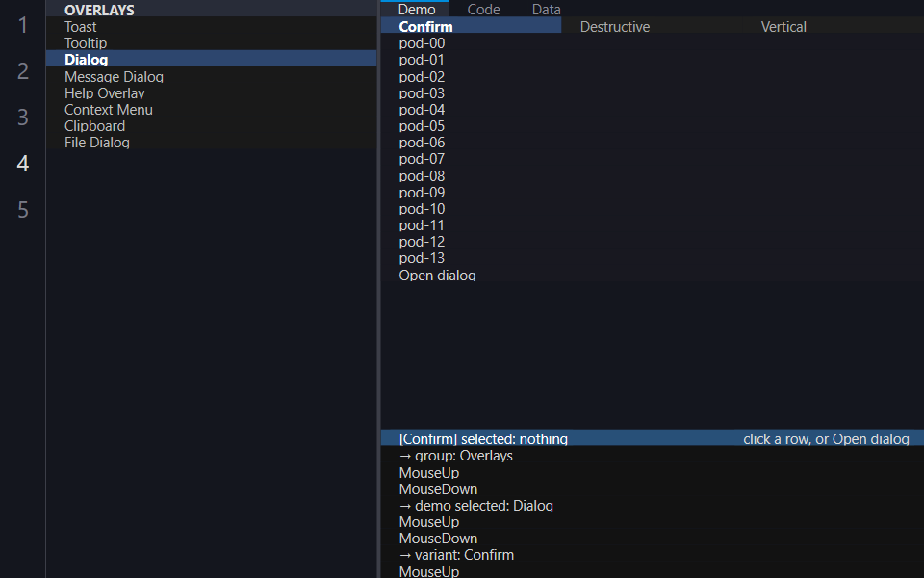Select group 5 in the number rail
The width and height of the screenshot is (924, 578).
[22, 209]
